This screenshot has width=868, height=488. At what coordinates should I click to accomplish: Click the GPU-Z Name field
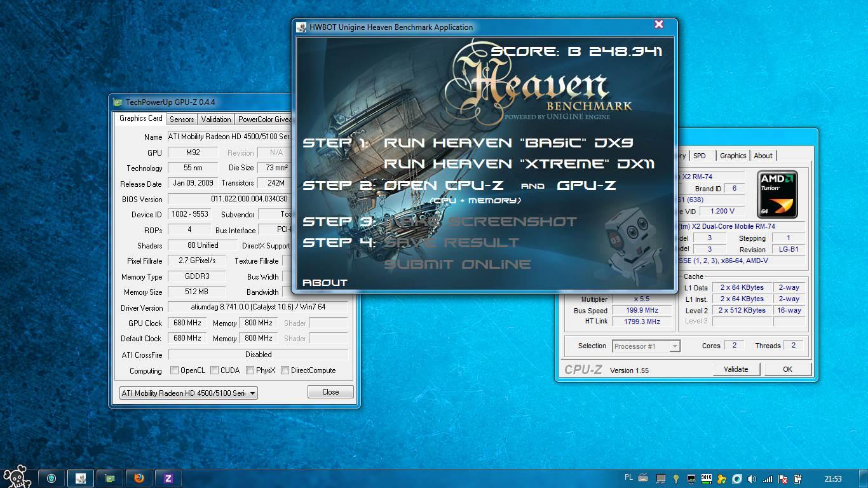(x=229, y=137)
